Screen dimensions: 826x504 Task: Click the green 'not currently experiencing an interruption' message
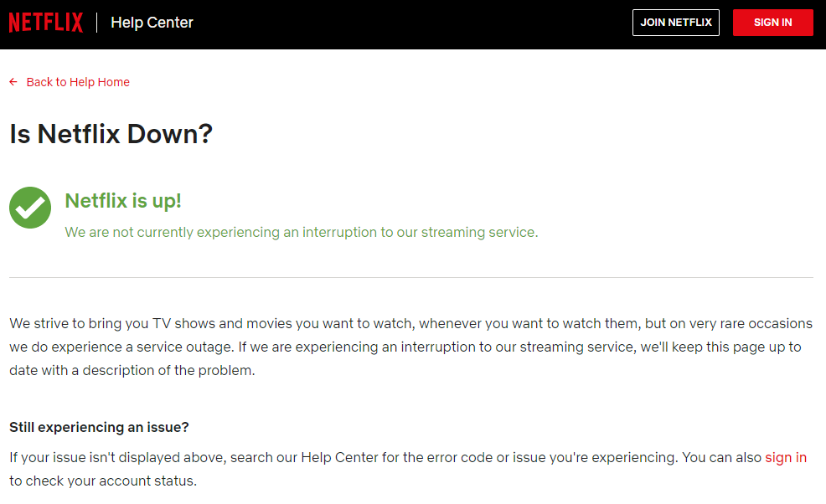coord(302,232)
